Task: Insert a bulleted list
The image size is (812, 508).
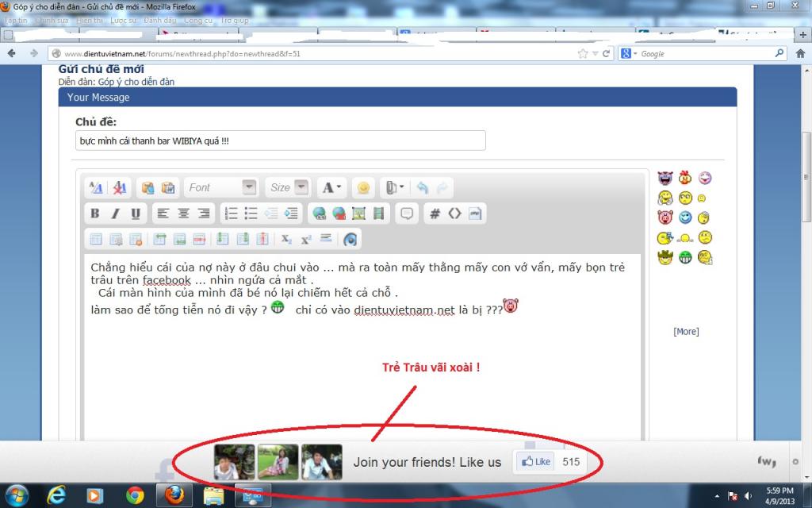Action: coord(251,213)
